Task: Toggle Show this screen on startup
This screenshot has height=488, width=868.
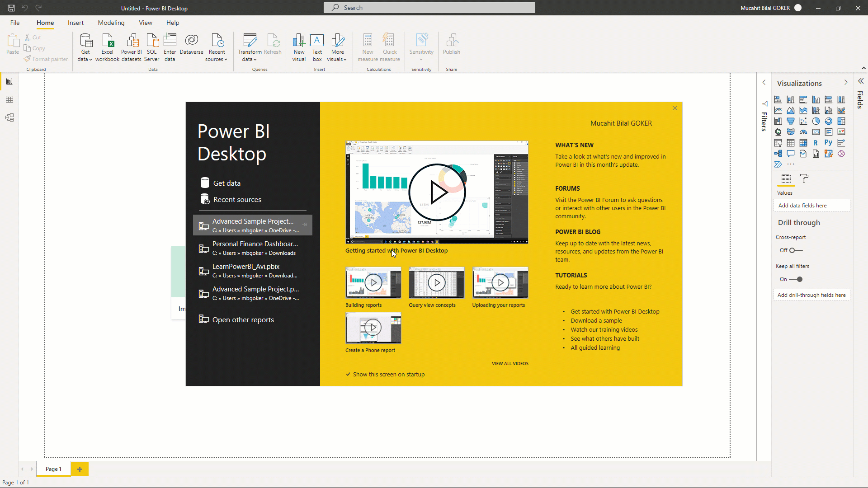Action: [x=348, y=374]
